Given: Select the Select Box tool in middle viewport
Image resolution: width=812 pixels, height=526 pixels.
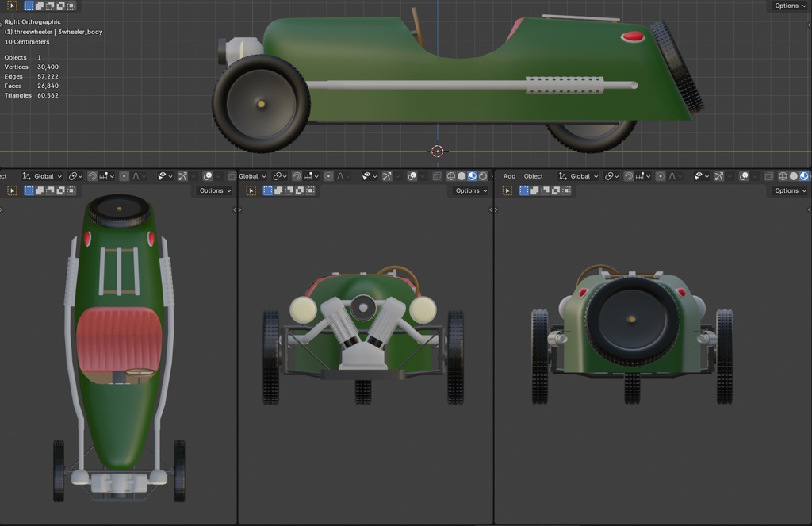Looking at the screenshot, I should (x=251, y=190).
